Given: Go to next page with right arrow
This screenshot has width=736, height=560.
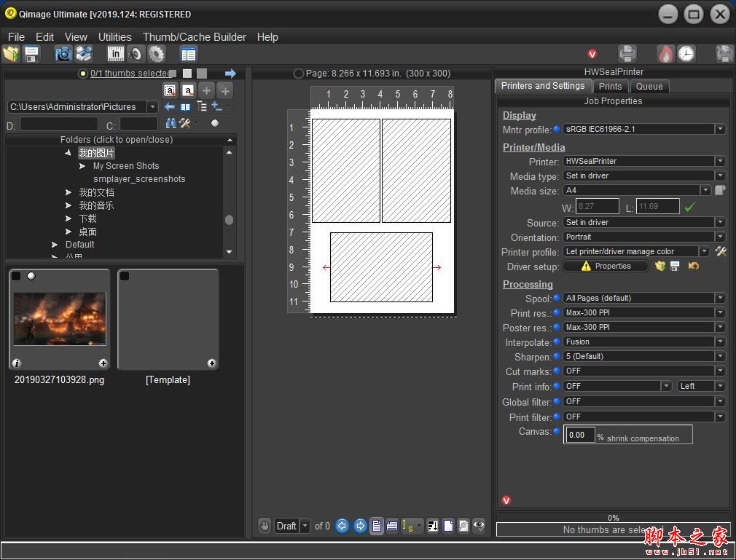Looking at the screenshot, I should [360, 526].
